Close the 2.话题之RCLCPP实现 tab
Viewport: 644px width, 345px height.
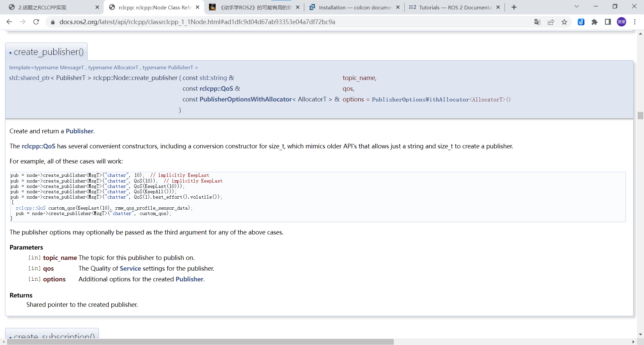click(x=97, y=7)
